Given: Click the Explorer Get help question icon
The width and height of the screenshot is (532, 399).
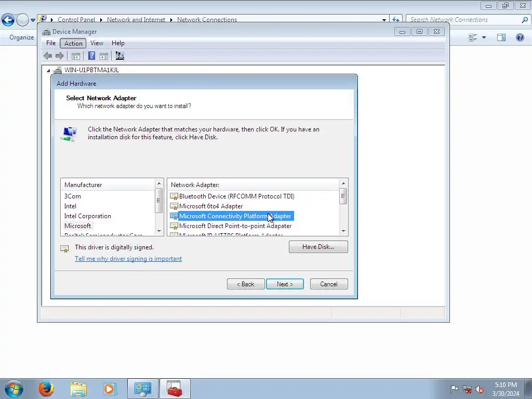Looking at the screenshot, I should click(520, 37).
